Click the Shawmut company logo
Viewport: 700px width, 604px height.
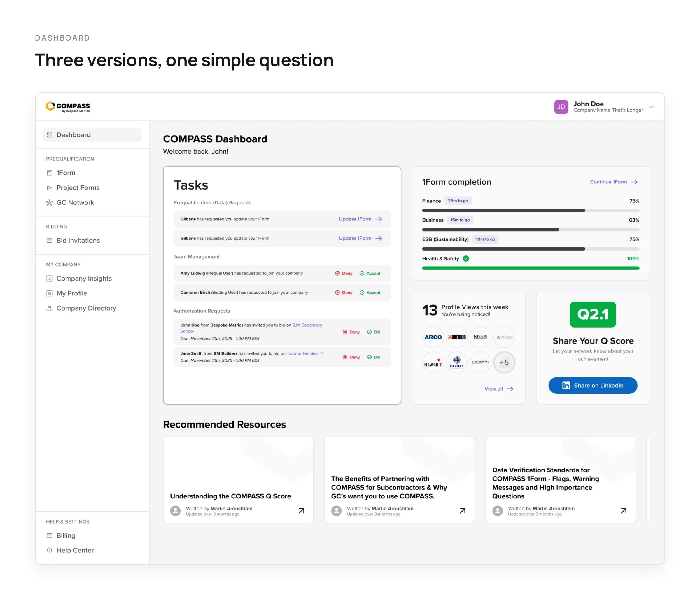point(433,363)
